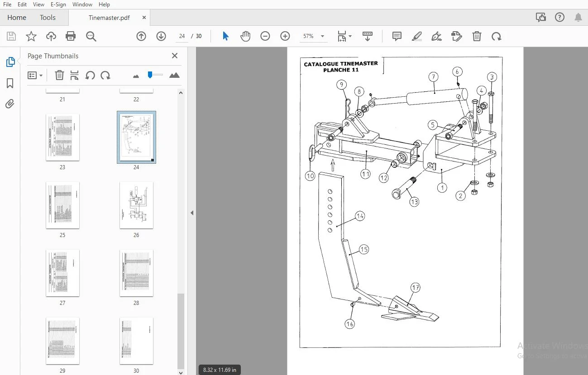Click the scrolling mode keyboard icon
This screenshot has width=588, height=375.
(367, 36)
